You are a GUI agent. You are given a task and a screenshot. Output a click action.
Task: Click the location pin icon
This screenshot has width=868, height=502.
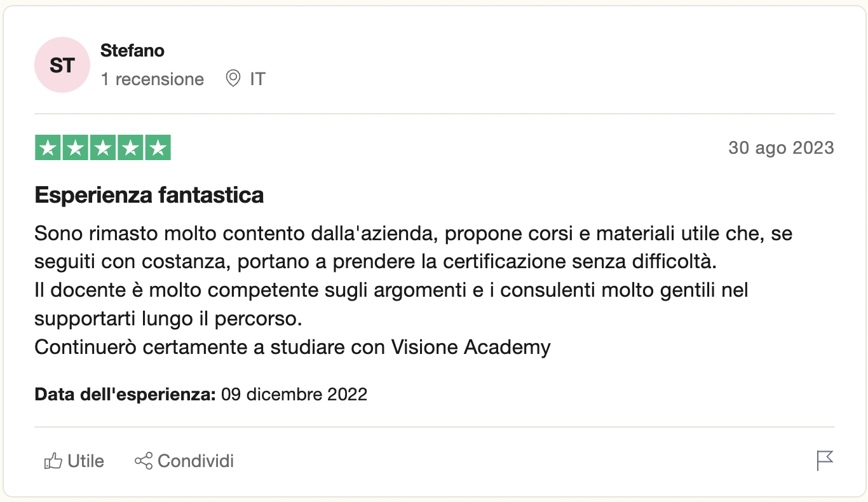(233, 79)
